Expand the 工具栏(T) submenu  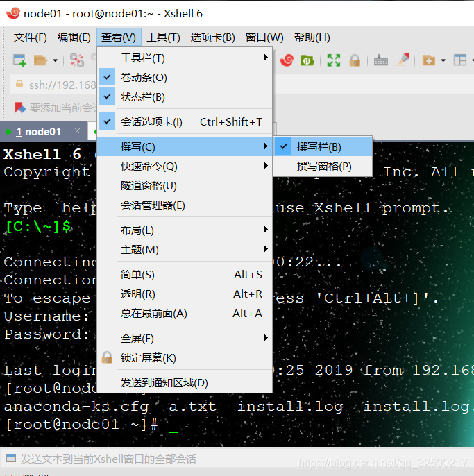185,58
